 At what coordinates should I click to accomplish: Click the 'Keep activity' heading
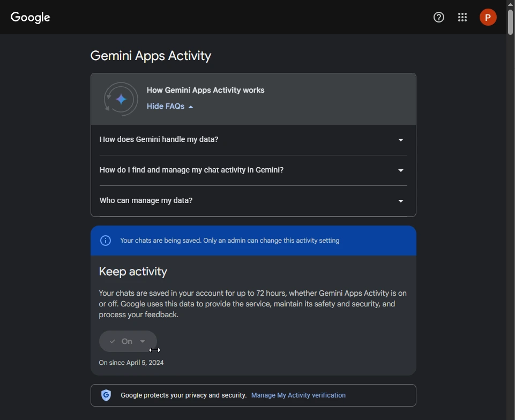(133, 272)
